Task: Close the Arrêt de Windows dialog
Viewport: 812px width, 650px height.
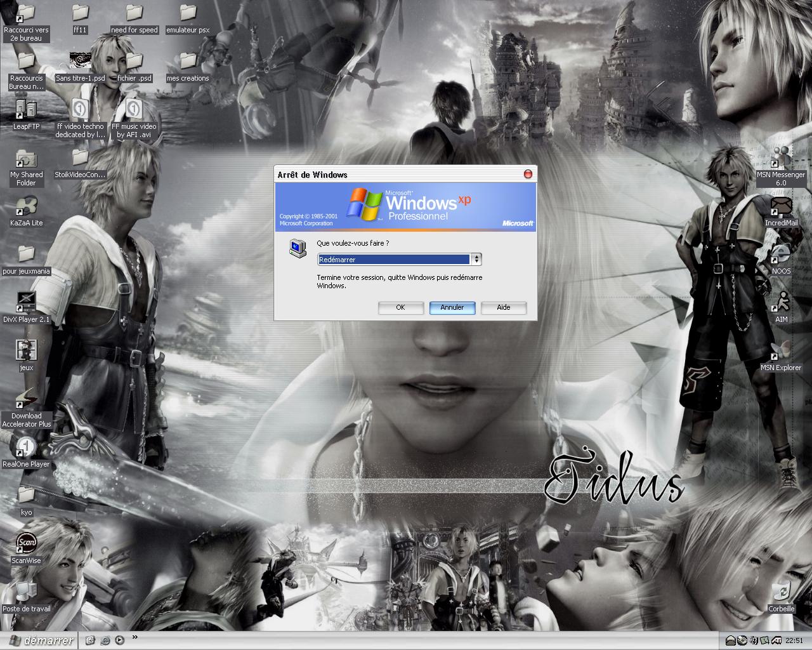Action: click(528, 174)
